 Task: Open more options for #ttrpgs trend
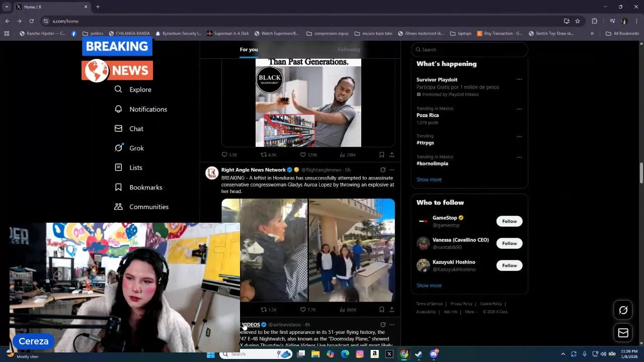pyautogui.click(x=519, y=136)
